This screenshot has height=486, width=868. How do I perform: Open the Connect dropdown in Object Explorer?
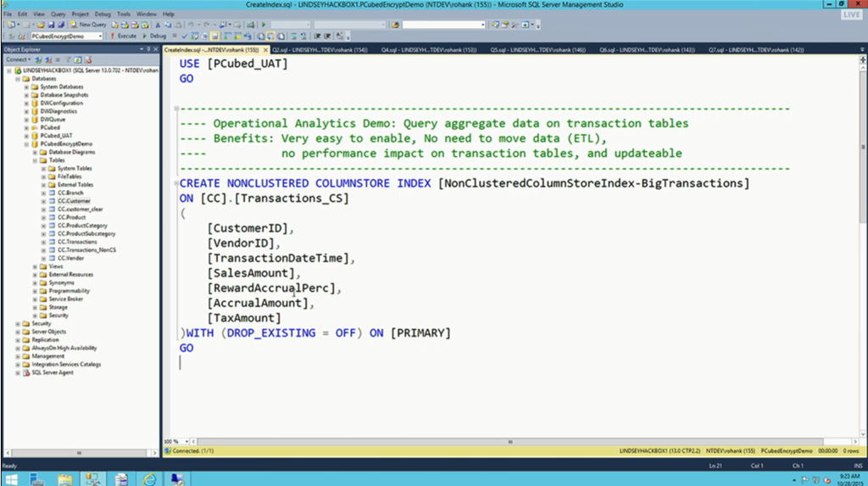click(19, 60)
